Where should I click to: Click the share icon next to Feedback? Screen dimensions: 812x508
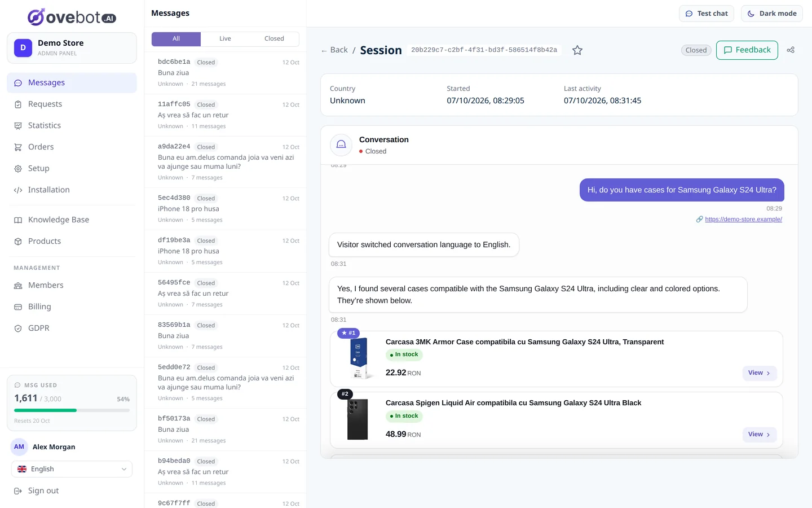[x=791, y=50]
